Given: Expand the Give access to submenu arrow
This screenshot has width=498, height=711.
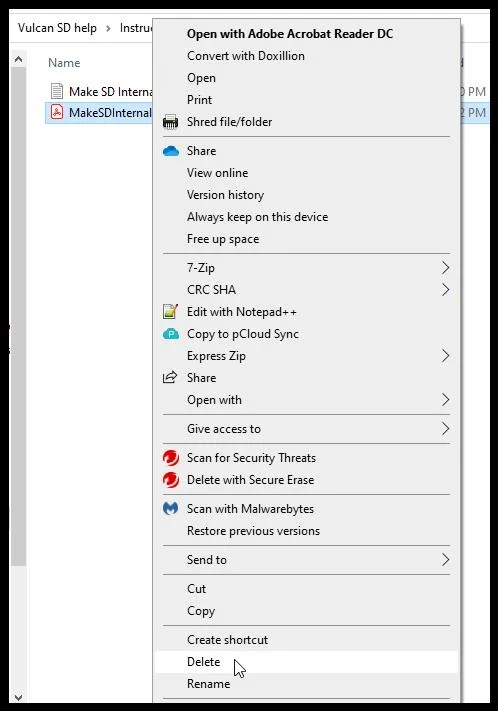Looking at the screenshot, I should click(x=445, y=429).
